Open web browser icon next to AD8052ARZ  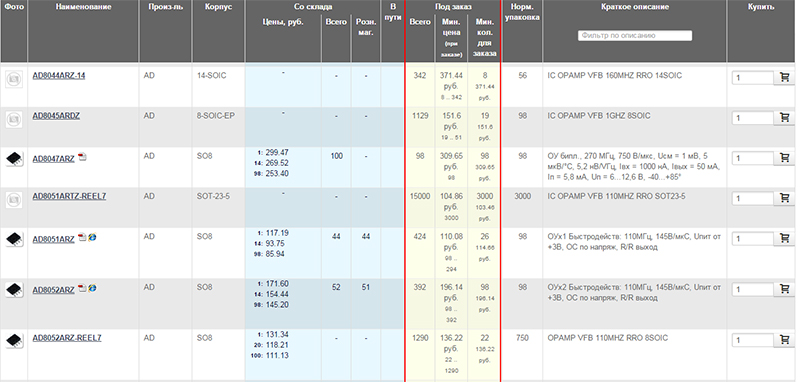coord(92,288)
